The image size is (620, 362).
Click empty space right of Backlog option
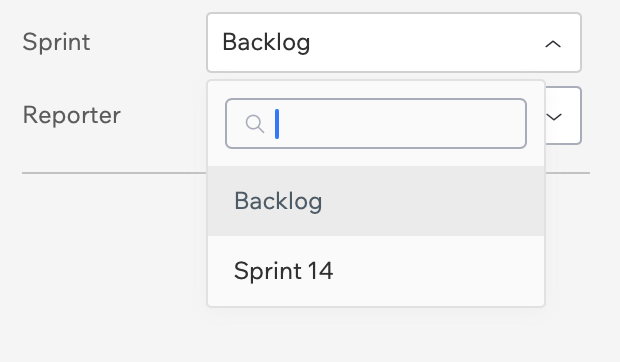(x=433, y=201)
